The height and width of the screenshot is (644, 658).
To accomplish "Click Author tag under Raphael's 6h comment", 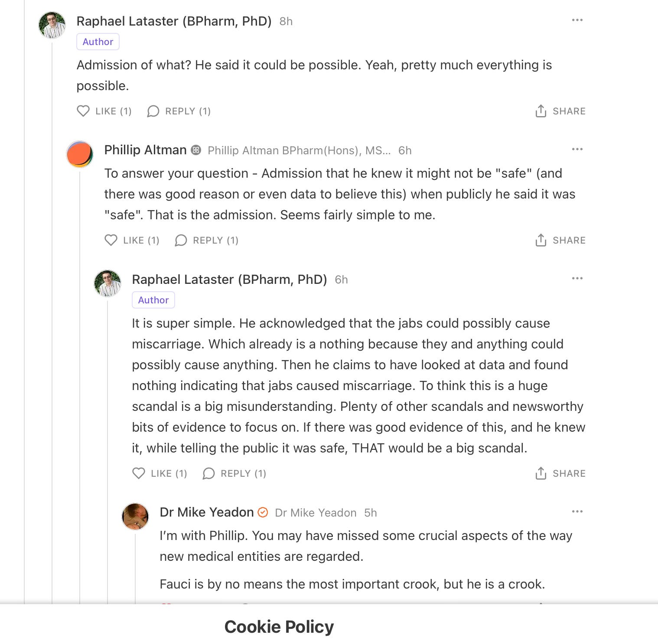I will click(x=153, y=300).
